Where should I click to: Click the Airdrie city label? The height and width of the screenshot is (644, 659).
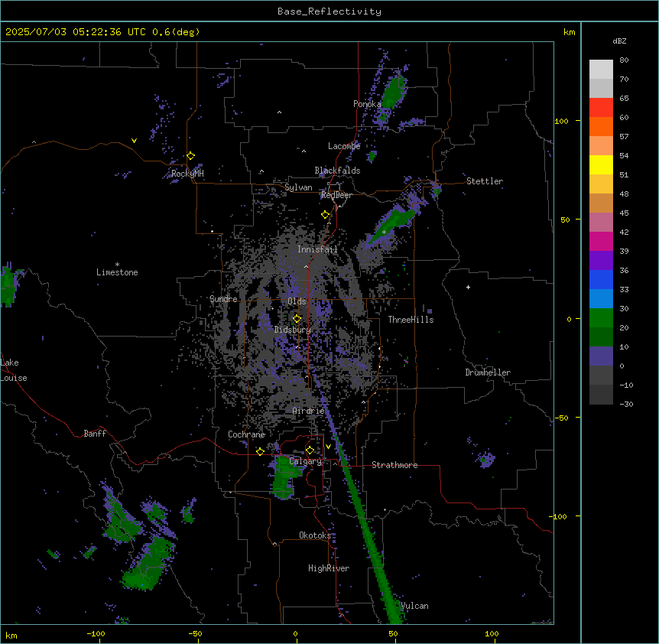309,411
